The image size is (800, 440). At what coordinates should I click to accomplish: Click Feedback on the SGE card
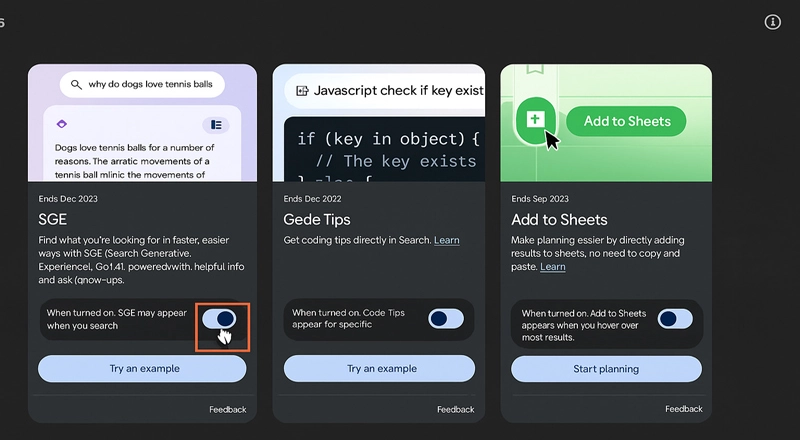click(x=228, y=409)
